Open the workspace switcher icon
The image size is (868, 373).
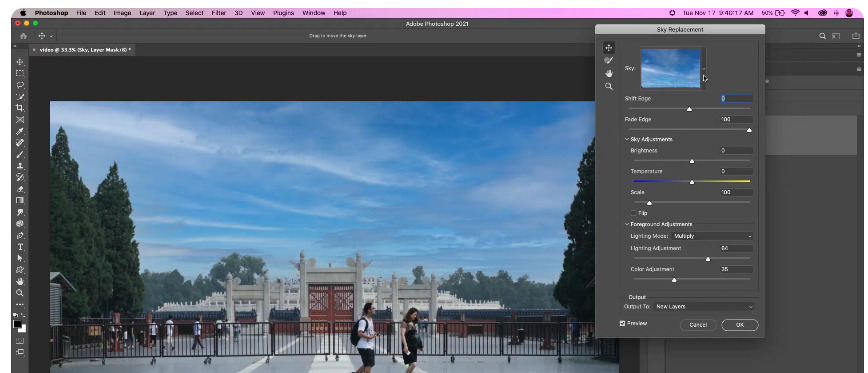click(836, 36)
